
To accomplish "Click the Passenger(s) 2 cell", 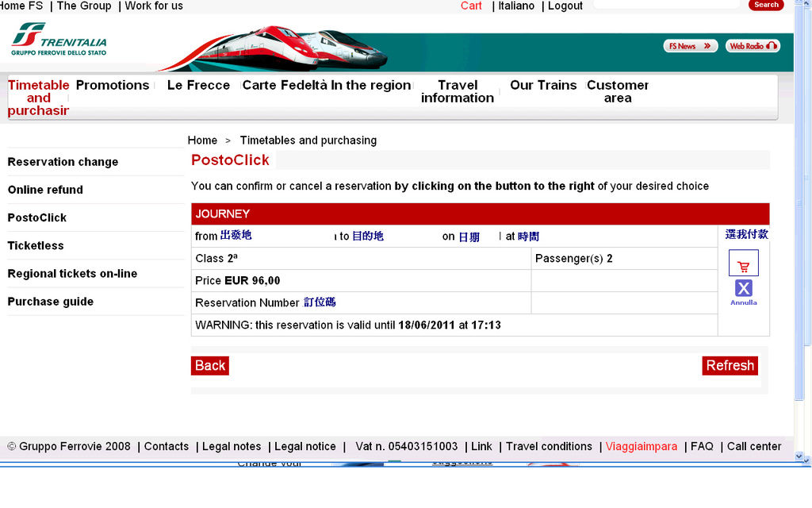I will point(625,258).
